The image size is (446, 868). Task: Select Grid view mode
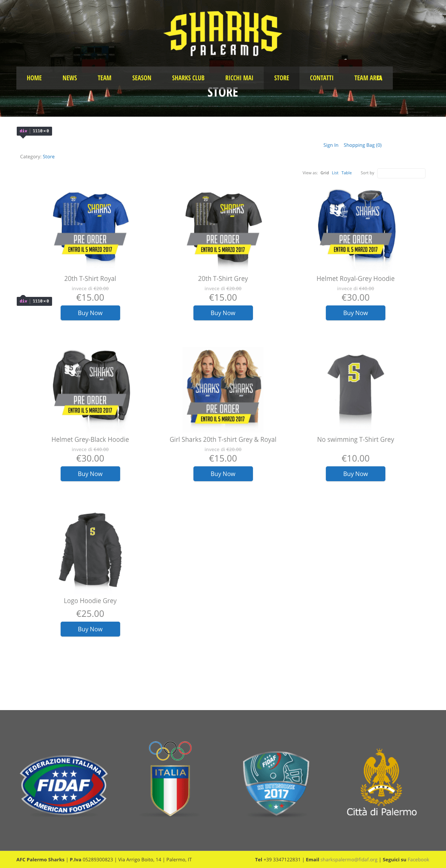[325, 173]
